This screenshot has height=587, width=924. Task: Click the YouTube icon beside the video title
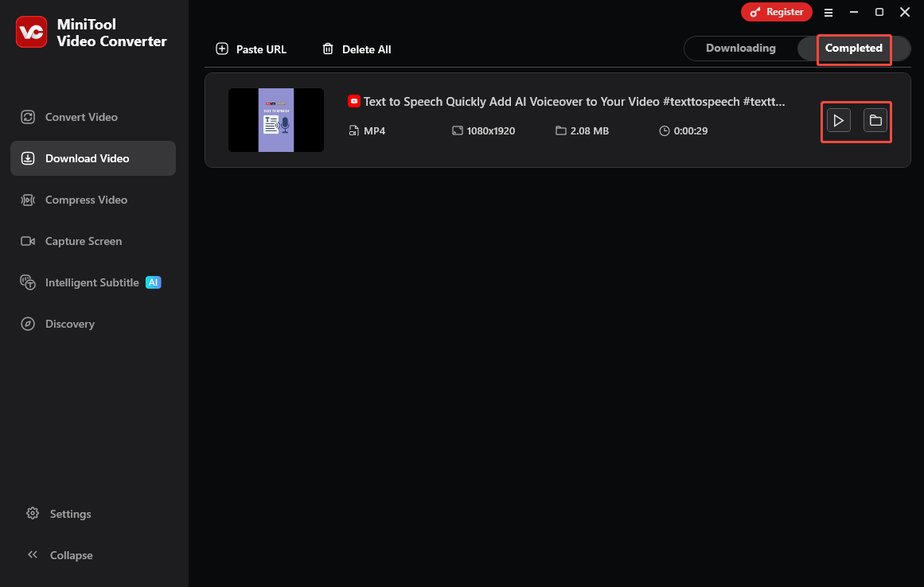[353, 101]
